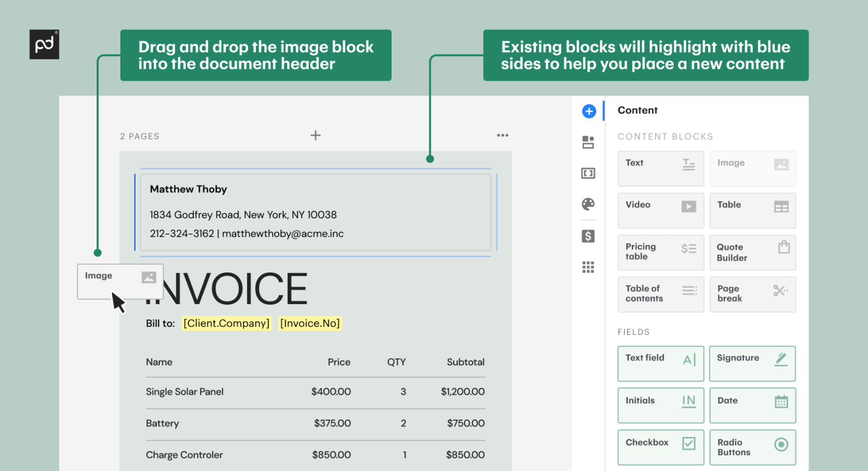Image resolution: width=868 pixels, height=471 pixels.
Task: Collapse the Content blocks panel header
Action: pyautogui.click(x=665, y=136)
